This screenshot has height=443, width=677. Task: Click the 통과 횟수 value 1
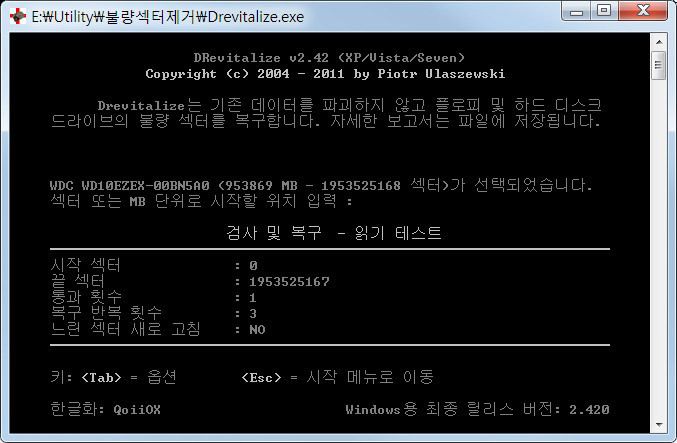coord(253,297)
